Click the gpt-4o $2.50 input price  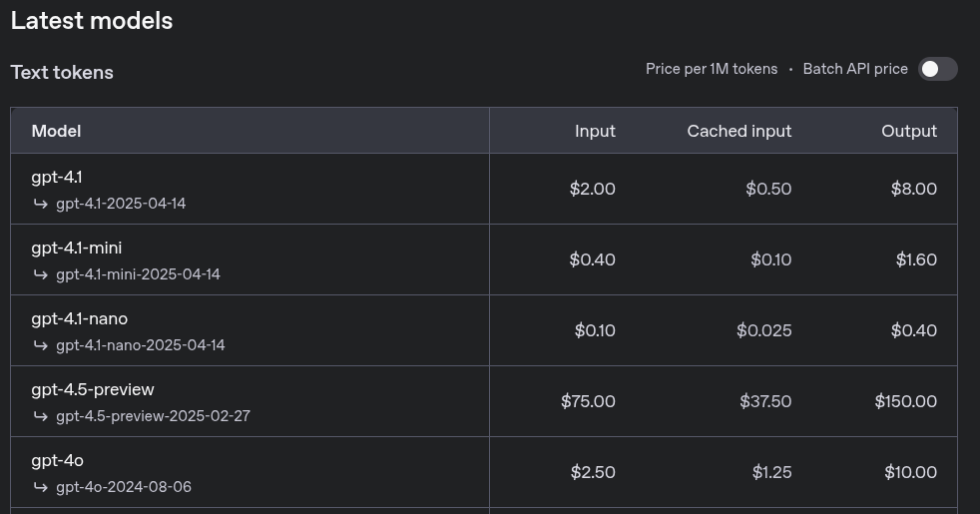point(593,472)
